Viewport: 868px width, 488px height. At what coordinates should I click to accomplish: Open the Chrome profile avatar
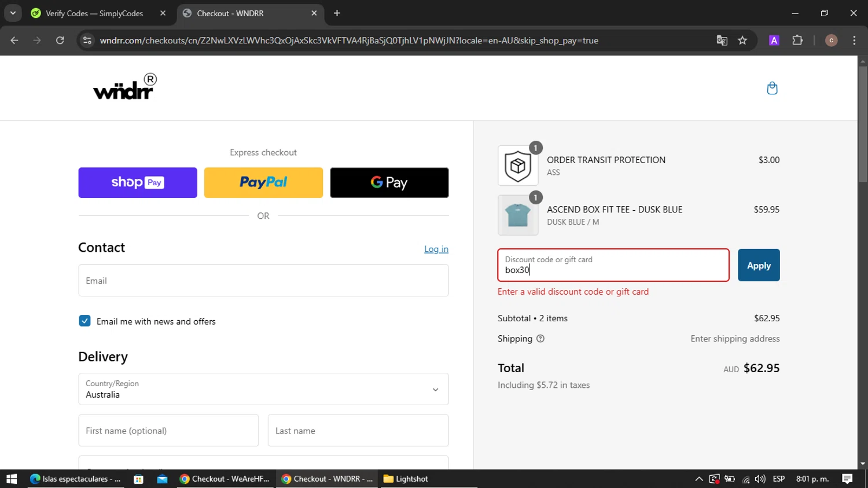tap(831, 41)
